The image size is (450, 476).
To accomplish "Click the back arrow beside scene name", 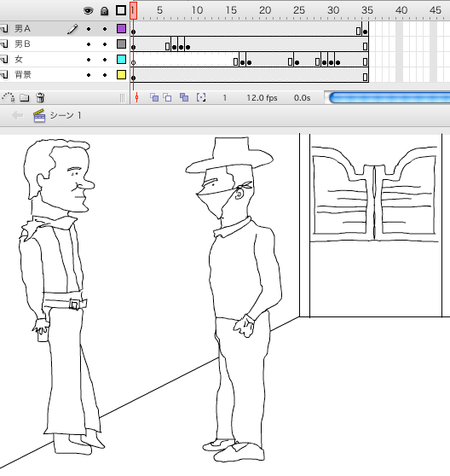I will (x=17, y=115).
